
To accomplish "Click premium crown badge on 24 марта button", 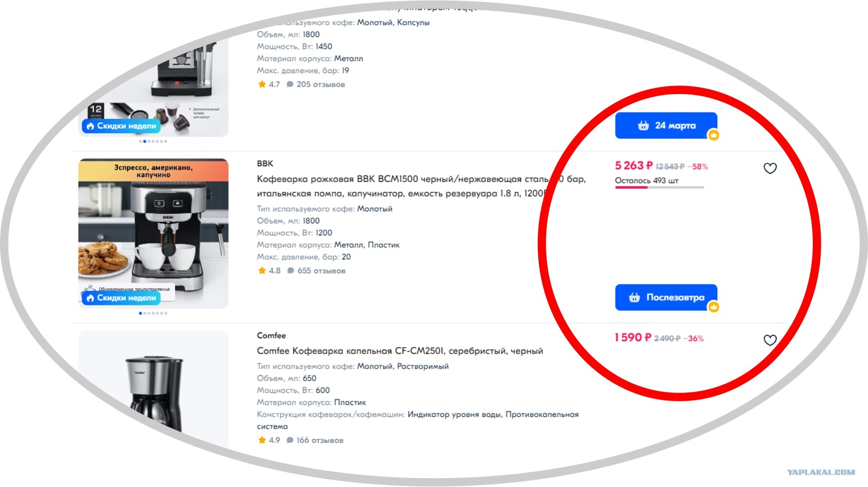I will pyautogui.click(x=713, y=135).
